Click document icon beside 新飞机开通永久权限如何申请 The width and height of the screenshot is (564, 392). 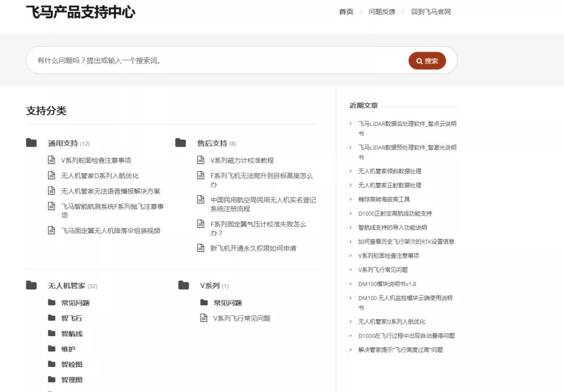point(201,248)
